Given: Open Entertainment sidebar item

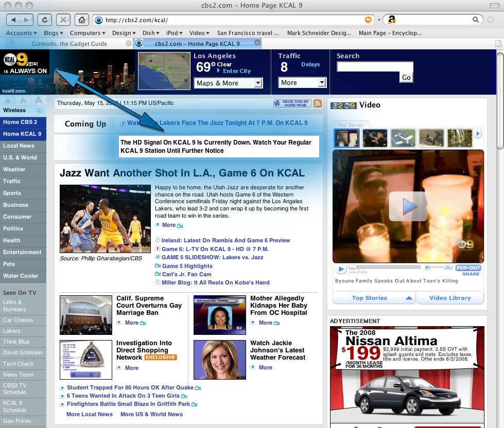Looking at the screenshot, I should point(23,253).
